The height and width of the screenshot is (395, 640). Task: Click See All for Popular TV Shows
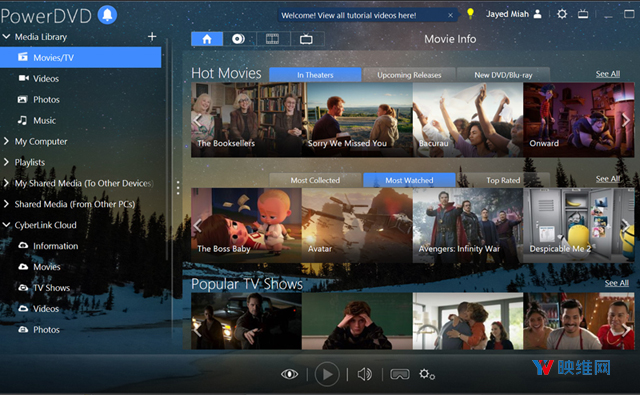[x=616, y=283]
